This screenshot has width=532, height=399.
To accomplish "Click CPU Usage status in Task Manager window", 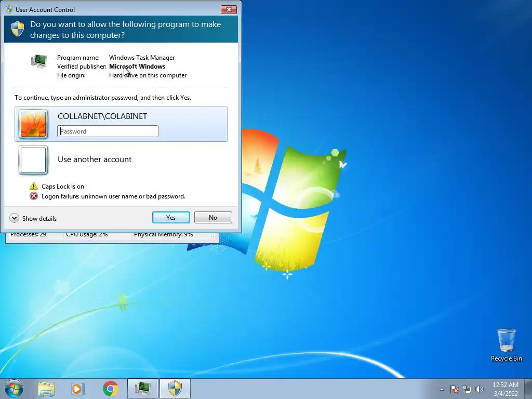I will tap(87, 235).
